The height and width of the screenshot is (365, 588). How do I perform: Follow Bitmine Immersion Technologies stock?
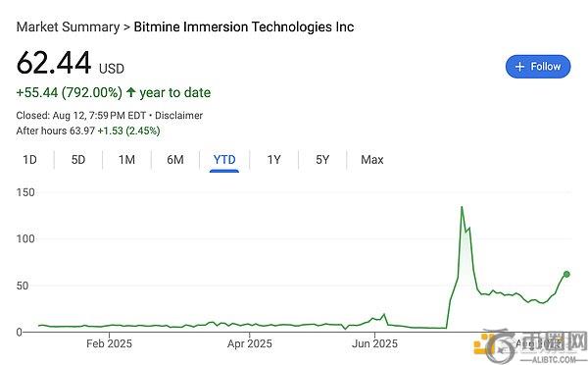point(538,67)
